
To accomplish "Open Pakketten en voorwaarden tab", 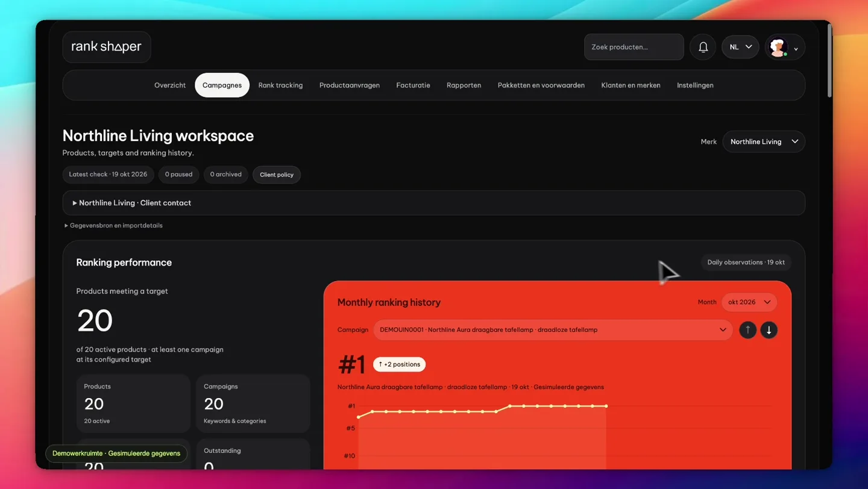I will click(541, 85).
